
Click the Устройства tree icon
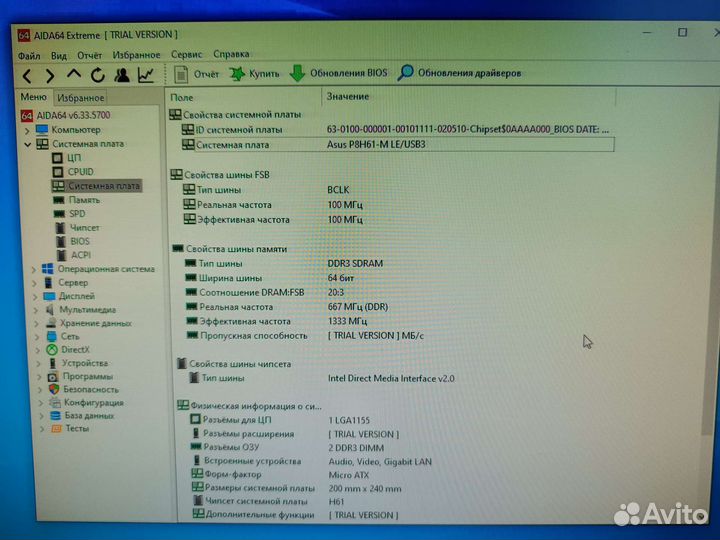pyautogui.click(x=53, y=363)
